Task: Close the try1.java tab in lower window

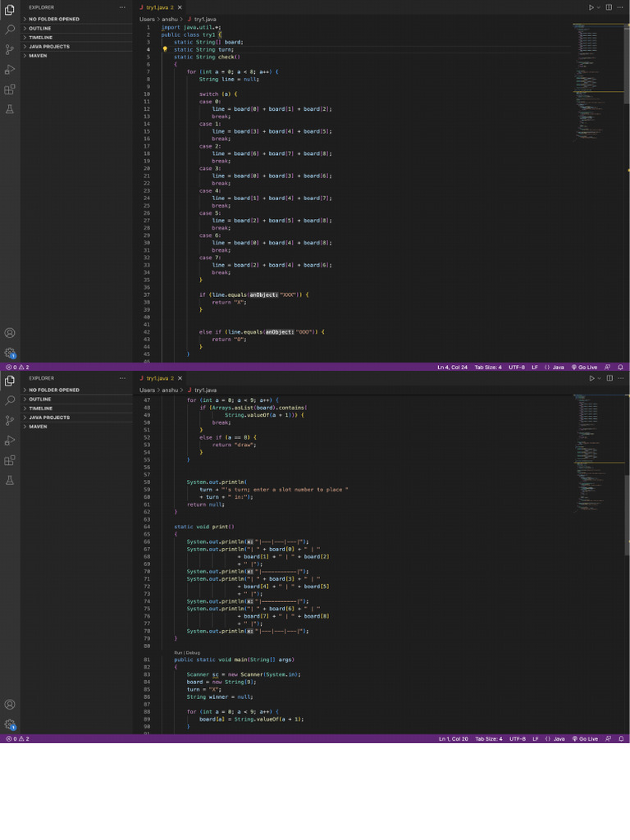Action: [180, 378]
